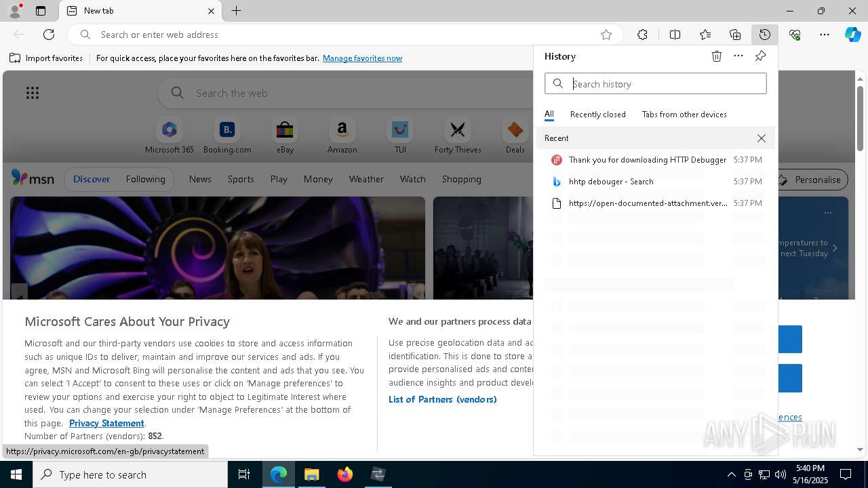Delete browsing data trash icon in History

pyautogui.click(x=717, y=56)
